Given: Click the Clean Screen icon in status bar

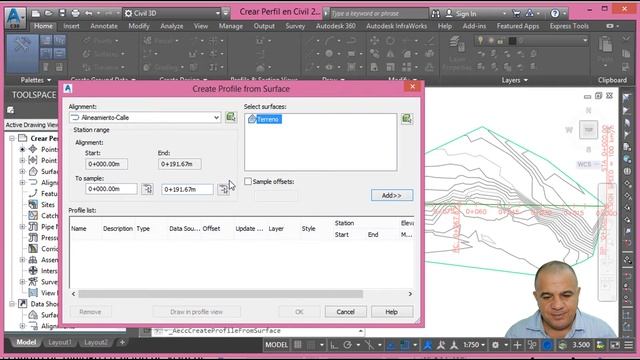Looking at the screenshot, I should (615, 345).
